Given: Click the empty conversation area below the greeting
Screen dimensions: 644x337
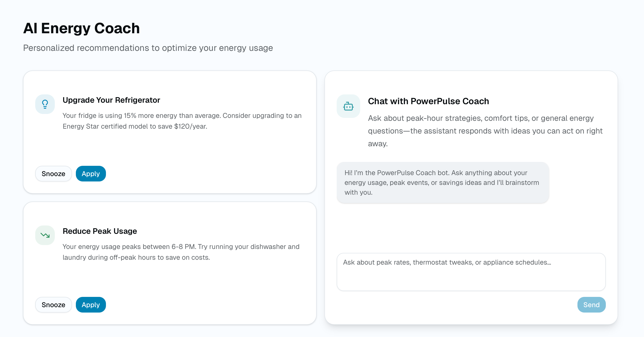Looking at the screenshot, I should [471, 227].
